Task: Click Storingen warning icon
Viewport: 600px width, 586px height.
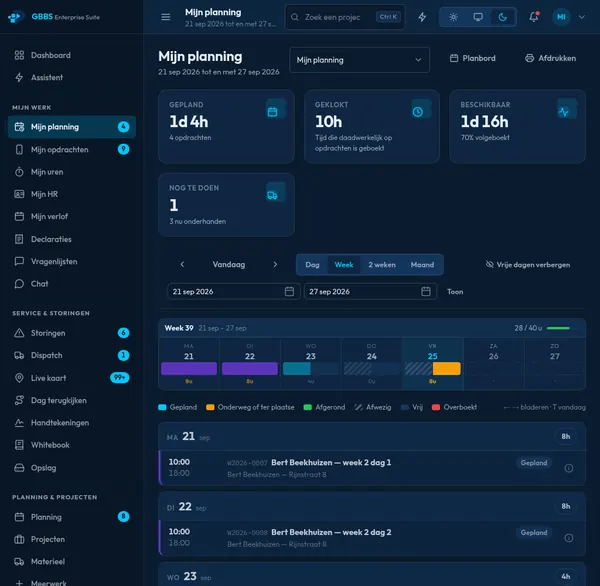Action: [x=19, y=333]
